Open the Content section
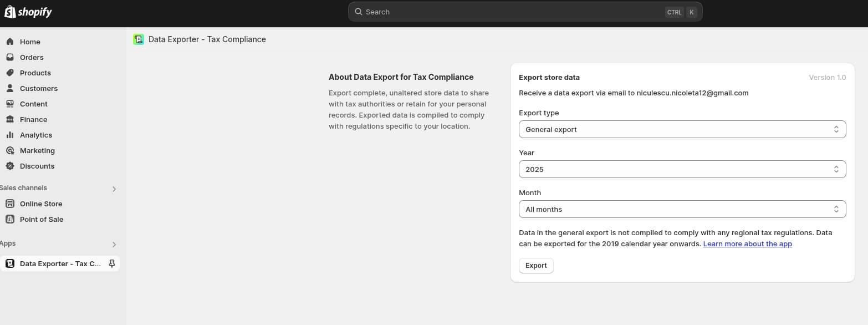The image size is (868, 325). [33, 104]
